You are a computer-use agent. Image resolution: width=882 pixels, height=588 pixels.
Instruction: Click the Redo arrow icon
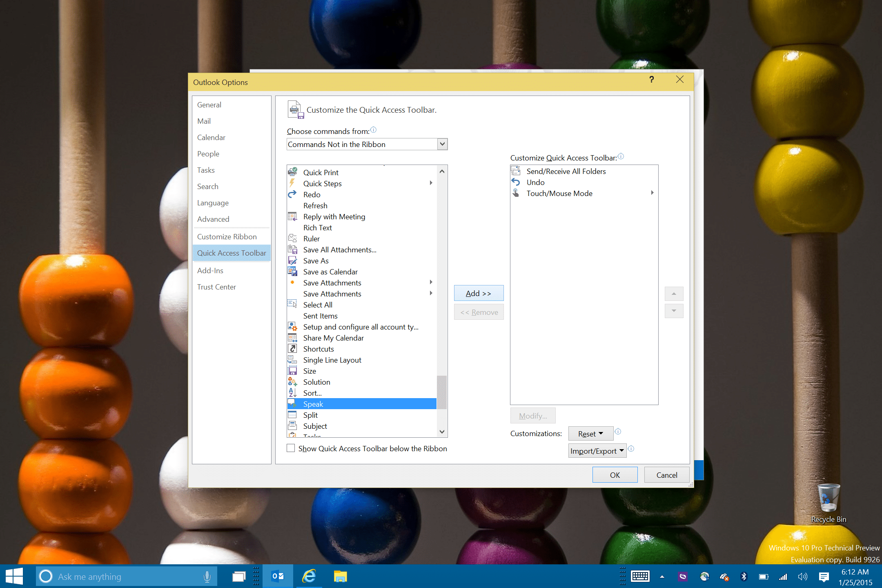pos(292,194)
